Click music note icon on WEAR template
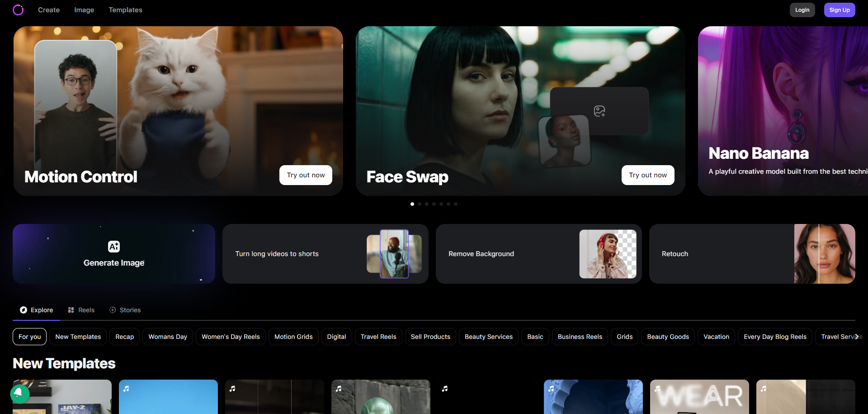868x414 pixels. (657, 389)
